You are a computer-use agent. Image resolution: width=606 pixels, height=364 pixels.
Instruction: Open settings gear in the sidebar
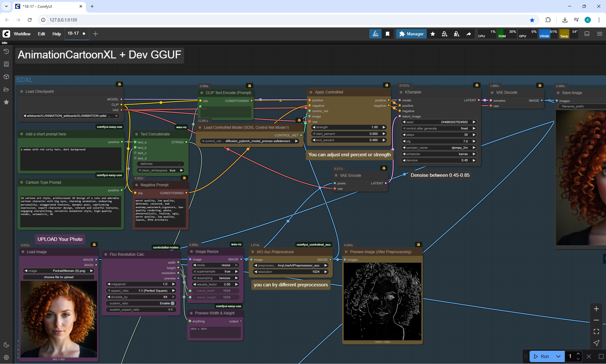pyautogui.click(x=6, y=357)
